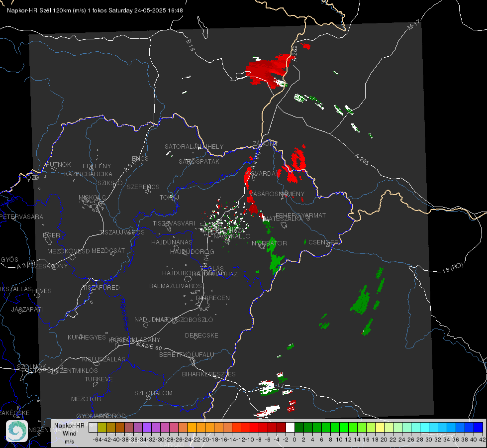Viewport: 487px width, 448px height.
Task: Click the DERECSKE label
Action: (x=201, y=335)
